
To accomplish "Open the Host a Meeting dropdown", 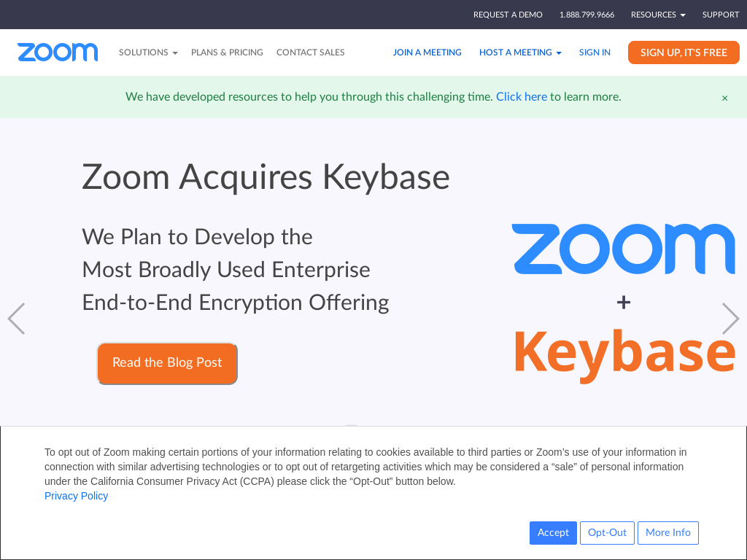I will [x=520, y=52].
